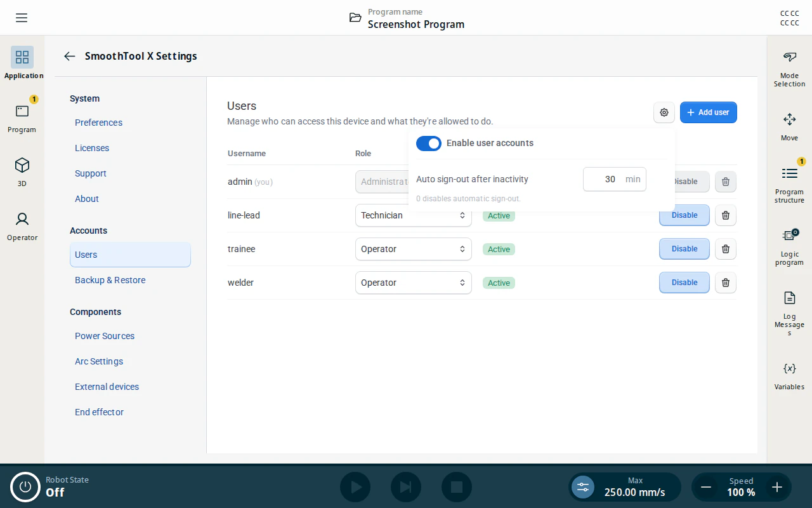Image resolution: width=812 pixels, height=508 pixels.
Task: Select Backup & Restore in sidebar
Action: [130, 280]
